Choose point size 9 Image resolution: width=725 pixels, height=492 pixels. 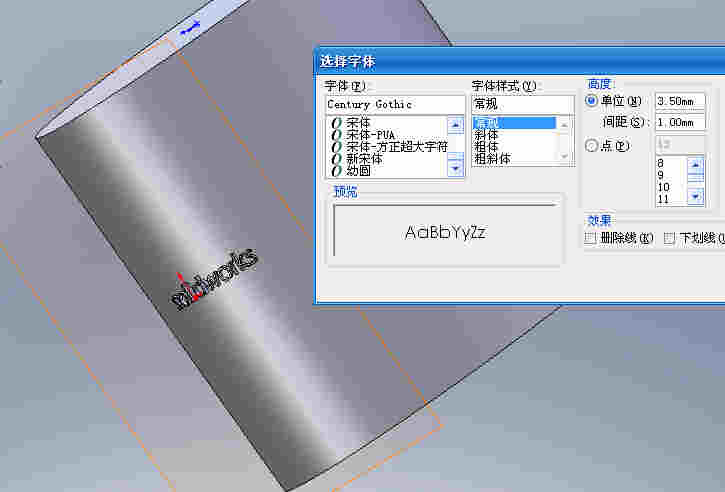[661, 175]
